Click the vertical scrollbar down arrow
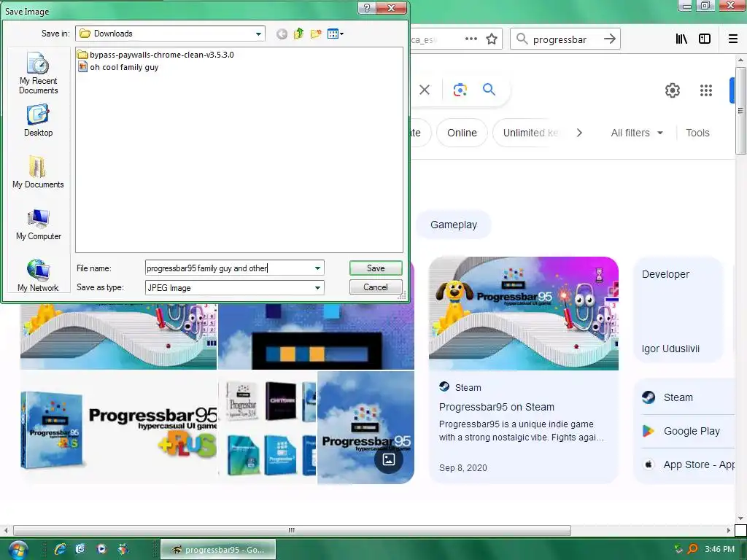The image size is (747, 560). coord(740,518)
